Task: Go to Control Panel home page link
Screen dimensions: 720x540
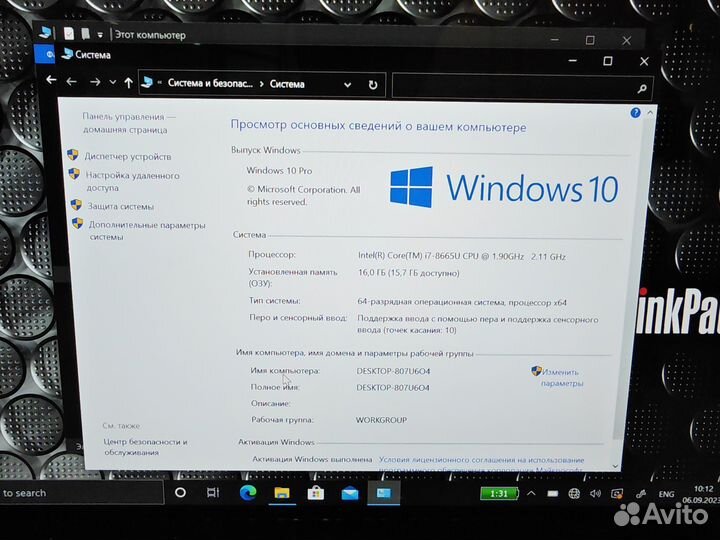Action: pos(129,123)
